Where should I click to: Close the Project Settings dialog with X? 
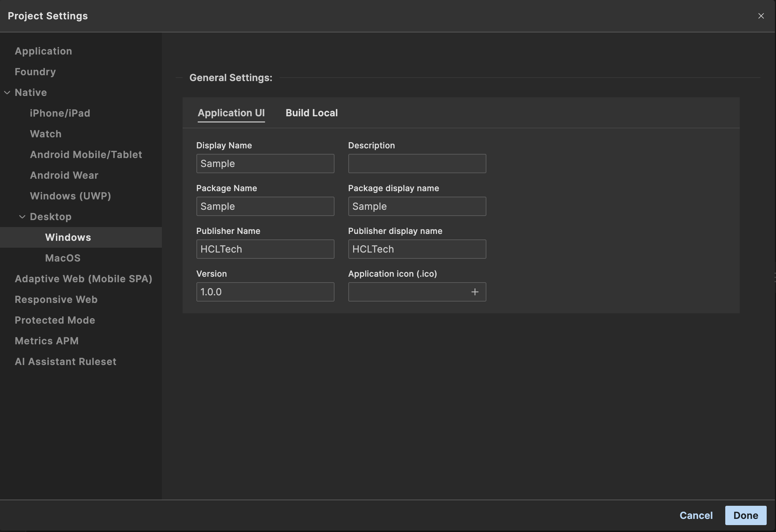(761, 16)
